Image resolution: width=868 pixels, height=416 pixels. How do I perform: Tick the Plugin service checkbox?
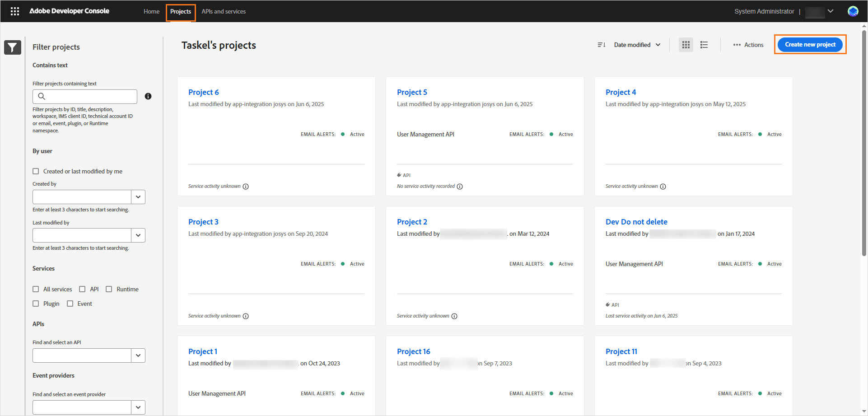click(x=36, y=304)
